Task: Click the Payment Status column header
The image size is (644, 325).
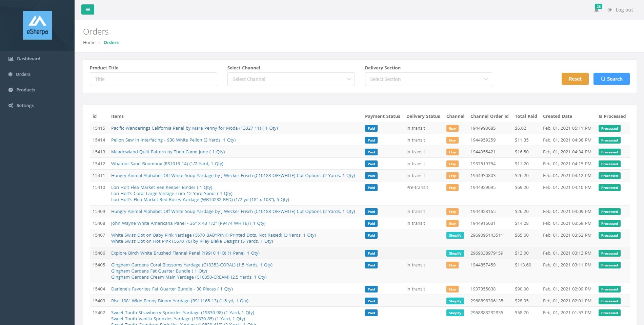Action: [382, 116]
